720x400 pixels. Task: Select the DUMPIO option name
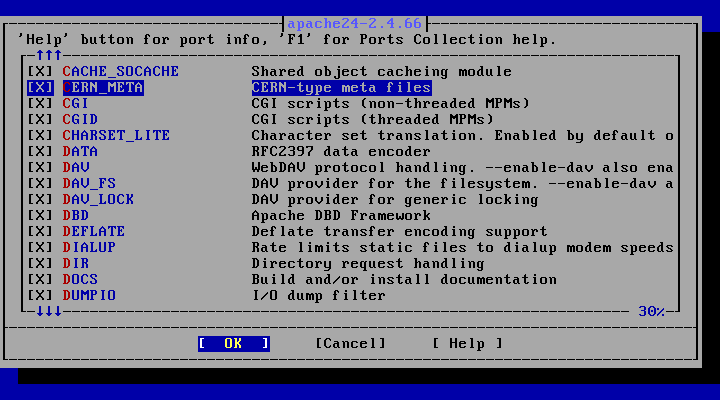coord(89,296)
